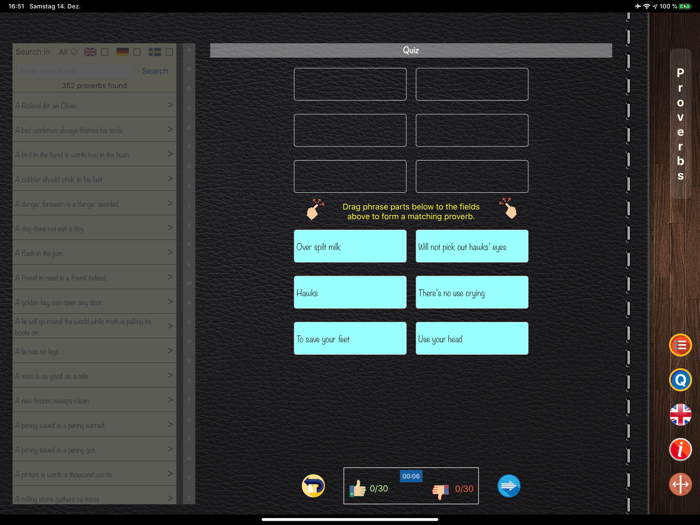This screenshot has height=525, width=700.
Task: Select "There's no use crying" card
Action: pos(472,292)
